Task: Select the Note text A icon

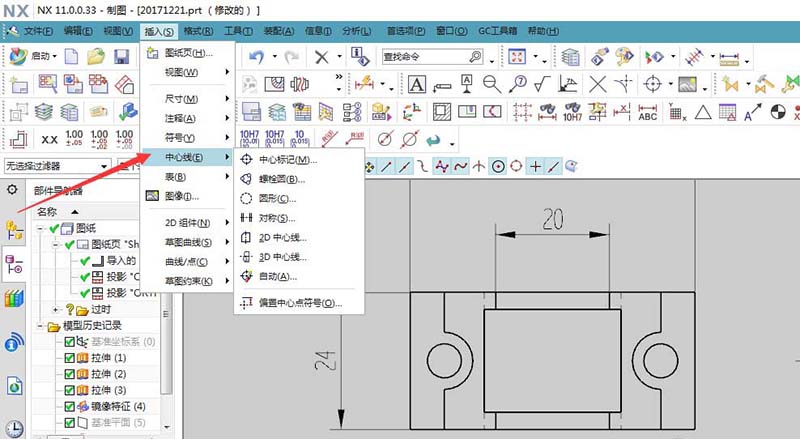Action: 417,84
